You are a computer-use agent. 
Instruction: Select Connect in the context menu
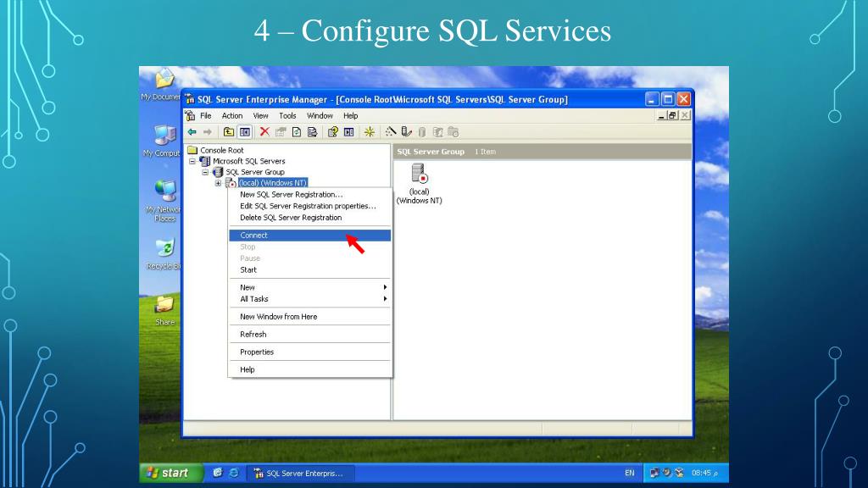coord(309,236)
